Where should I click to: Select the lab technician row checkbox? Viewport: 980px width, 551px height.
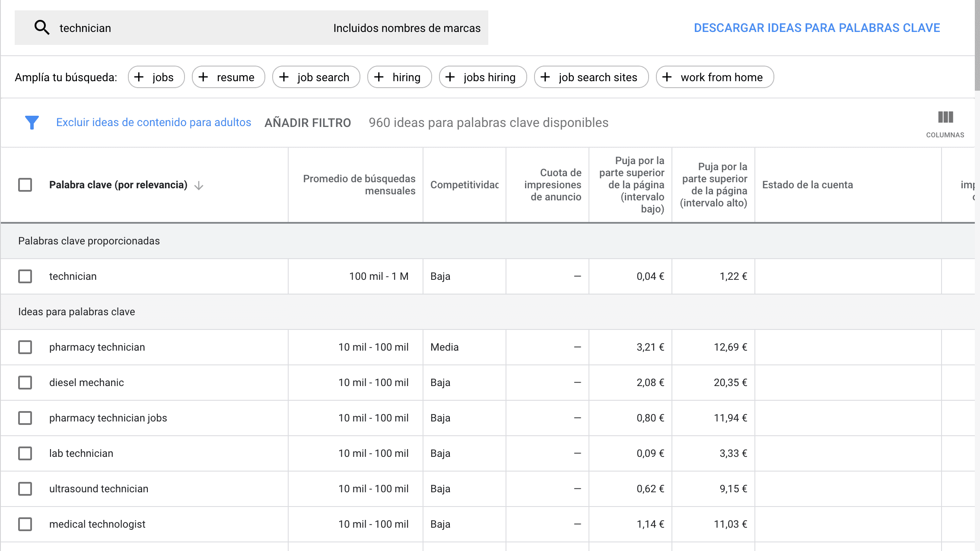(x=25, y=453)
